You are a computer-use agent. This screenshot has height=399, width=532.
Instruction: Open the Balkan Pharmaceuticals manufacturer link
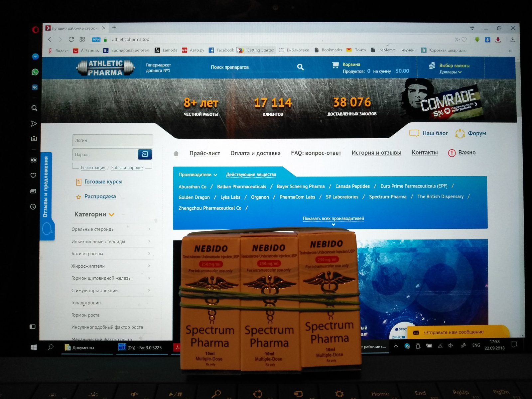pos(241,187)
